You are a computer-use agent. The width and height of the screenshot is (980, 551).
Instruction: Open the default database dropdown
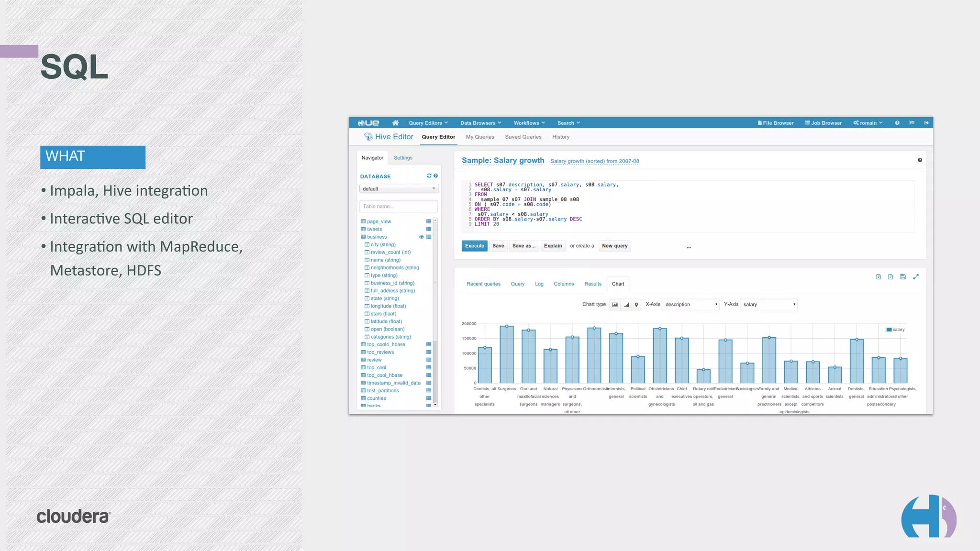pos(399,189)
